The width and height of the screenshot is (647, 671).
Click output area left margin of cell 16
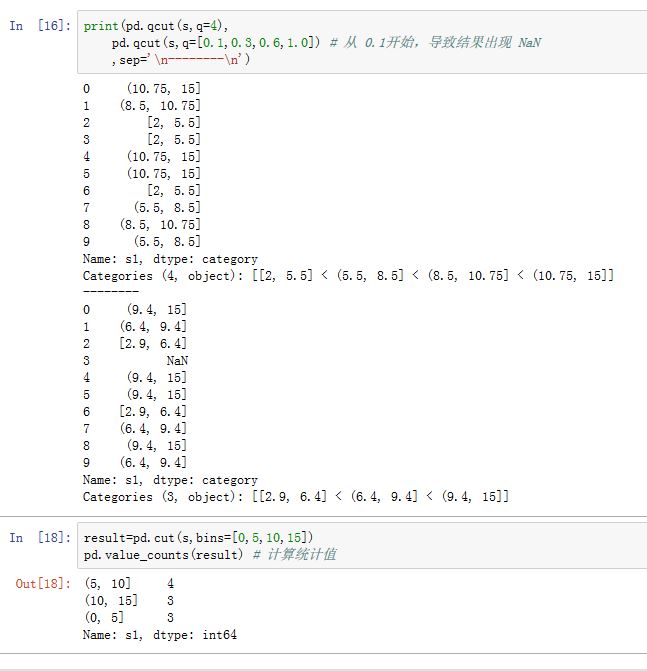40,290
